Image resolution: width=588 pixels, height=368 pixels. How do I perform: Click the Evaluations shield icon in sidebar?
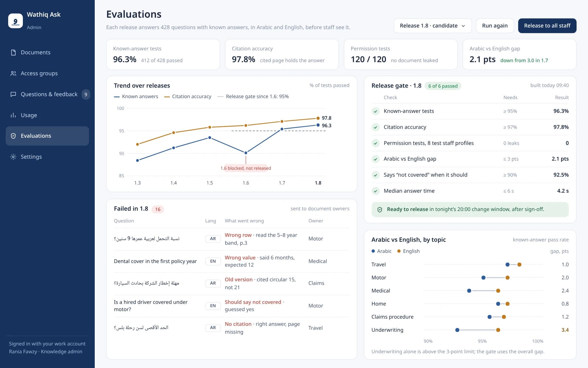[x=13, y=136]
